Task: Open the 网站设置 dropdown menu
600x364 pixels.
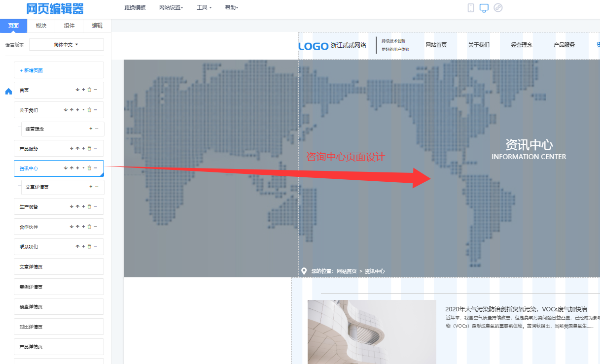Action: [x=171, y=7]
